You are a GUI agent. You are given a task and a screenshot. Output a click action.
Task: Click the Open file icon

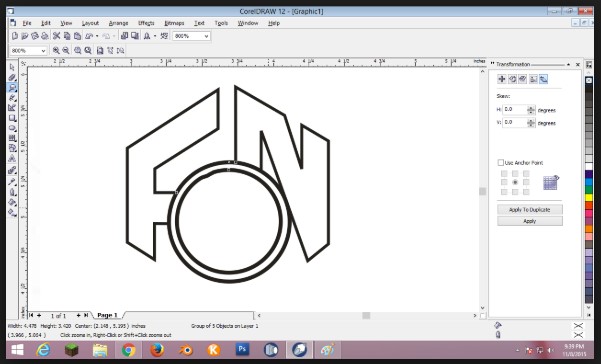click(x=25, y=36)
